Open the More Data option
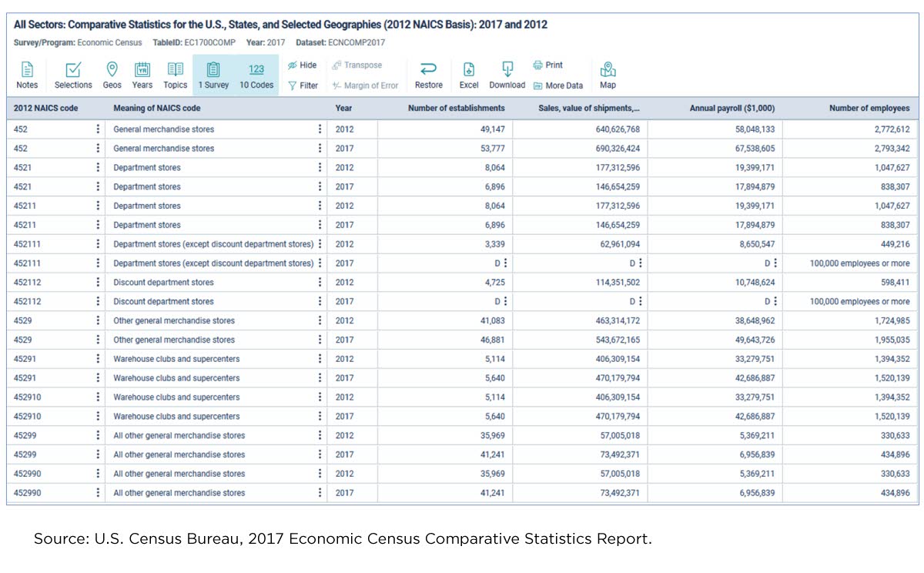924x573 pixels. coord(558,85)
